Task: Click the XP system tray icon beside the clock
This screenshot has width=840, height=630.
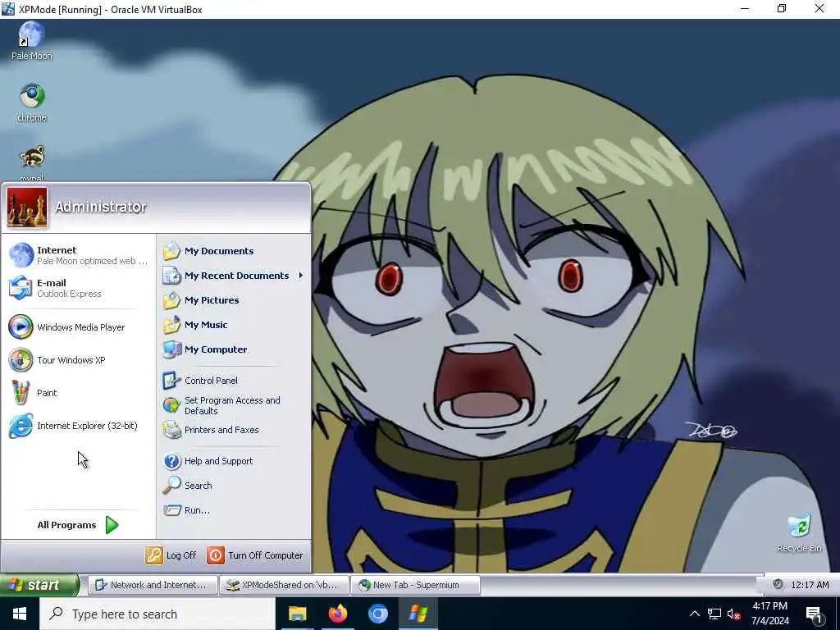Action: click(778, 584)
